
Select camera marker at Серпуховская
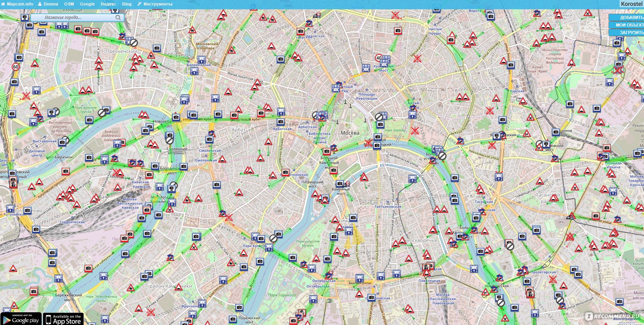tap(371, 297)
